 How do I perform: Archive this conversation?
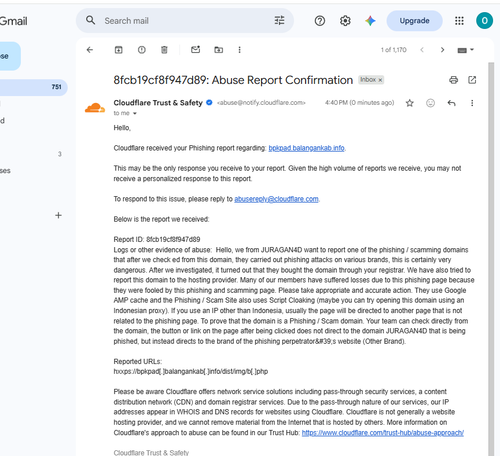point(119,50)
